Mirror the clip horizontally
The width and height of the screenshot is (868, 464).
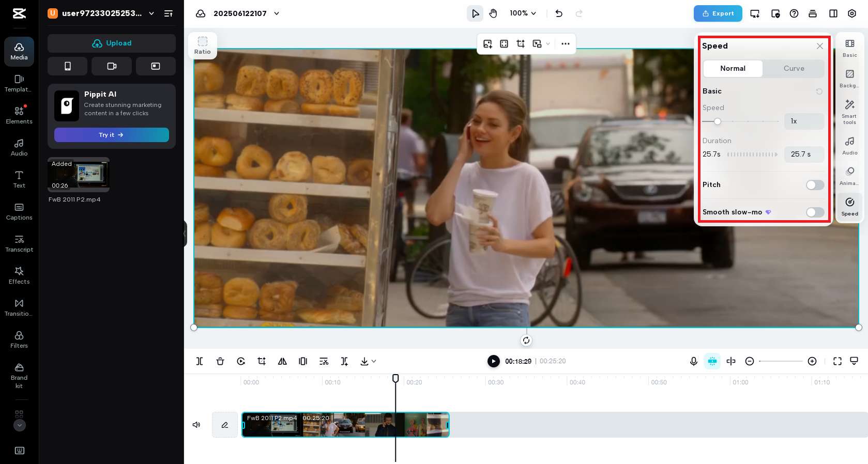coord(282,361)
